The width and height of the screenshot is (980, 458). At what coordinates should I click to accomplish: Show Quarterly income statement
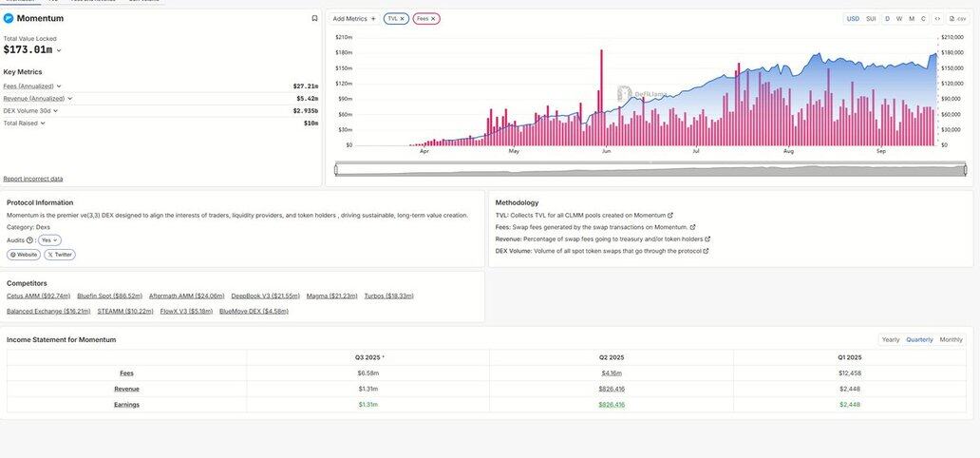coord(919,340)
